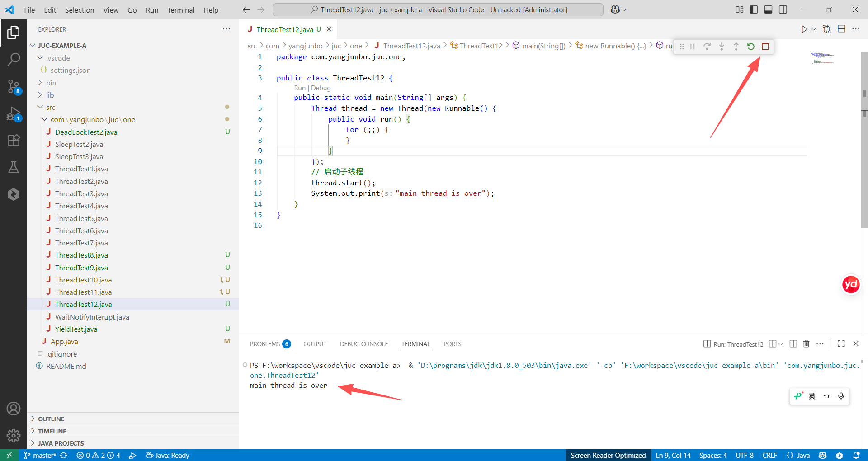Screen dimensions: 868x461
Task: Maximize the terminal panel size
Action: click(x=841, y=344)
